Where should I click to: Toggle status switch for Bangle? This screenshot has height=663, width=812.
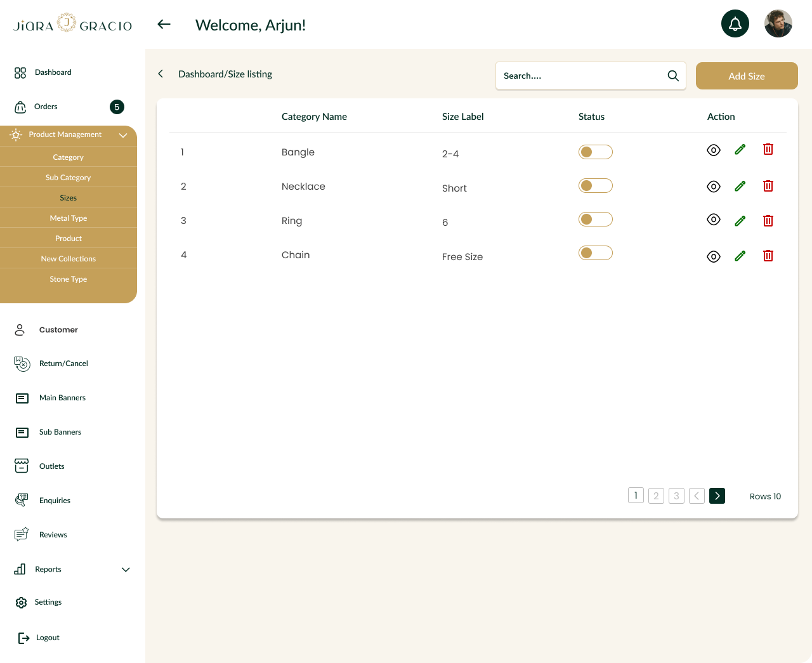click(596, 152)
